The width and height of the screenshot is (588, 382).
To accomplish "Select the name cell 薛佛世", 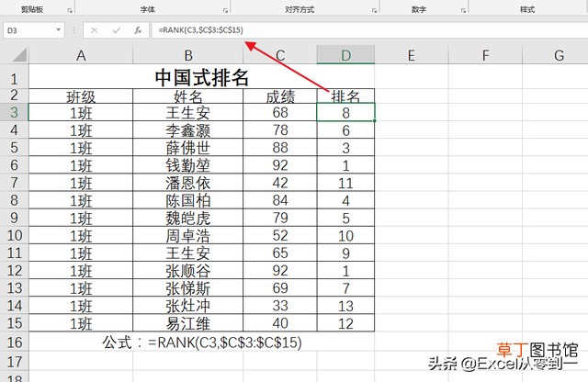I will 187,148.
